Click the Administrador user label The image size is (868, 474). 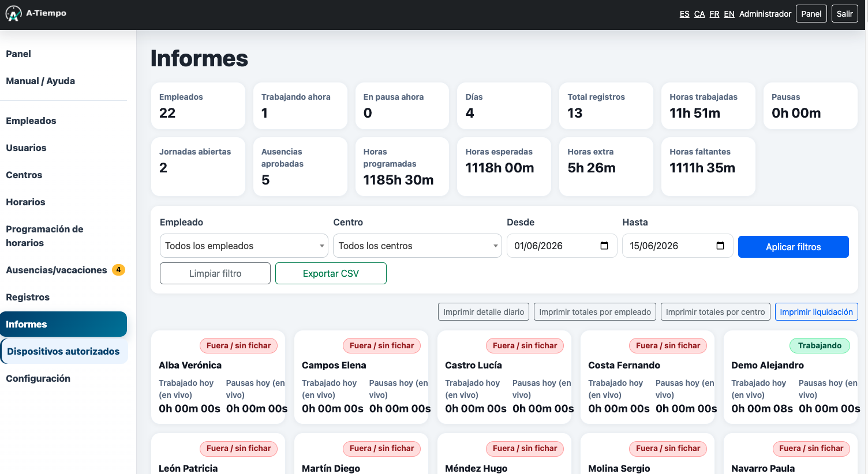(x=765, y=14)
